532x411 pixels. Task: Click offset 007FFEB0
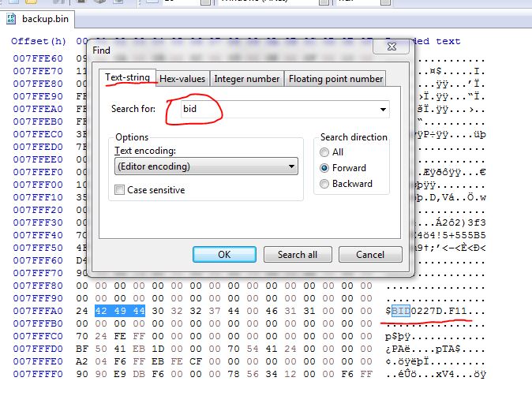(38, 121)
